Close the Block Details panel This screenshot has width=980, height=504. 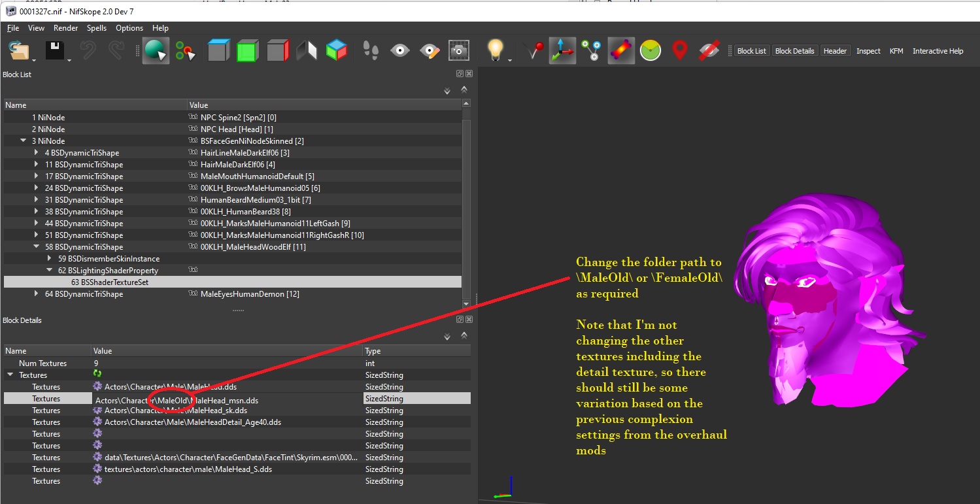pyautogui.click(x=469, y=320)
